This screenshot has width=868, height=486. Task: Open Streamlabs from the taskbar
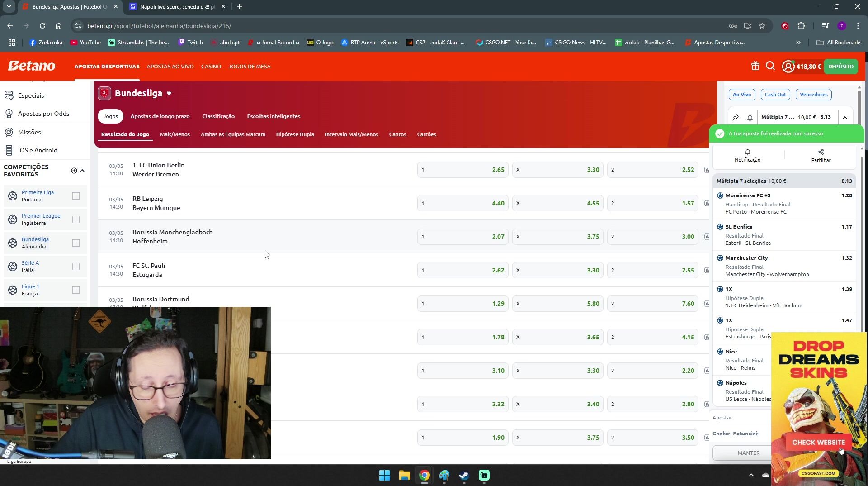tap(484, 475)
